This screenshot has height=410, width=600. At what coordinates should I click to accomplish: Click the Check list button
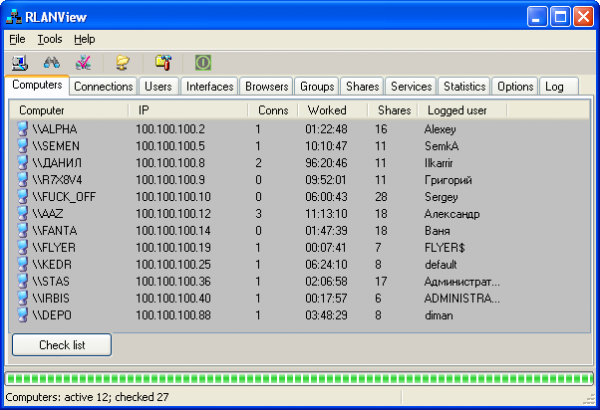(x=62, y=345)
